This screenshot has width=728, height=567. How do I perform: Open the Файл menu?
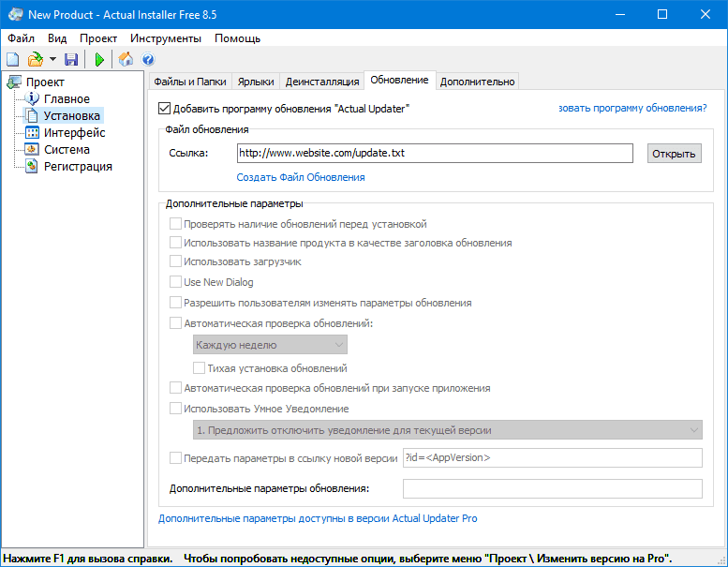[21, 38]
